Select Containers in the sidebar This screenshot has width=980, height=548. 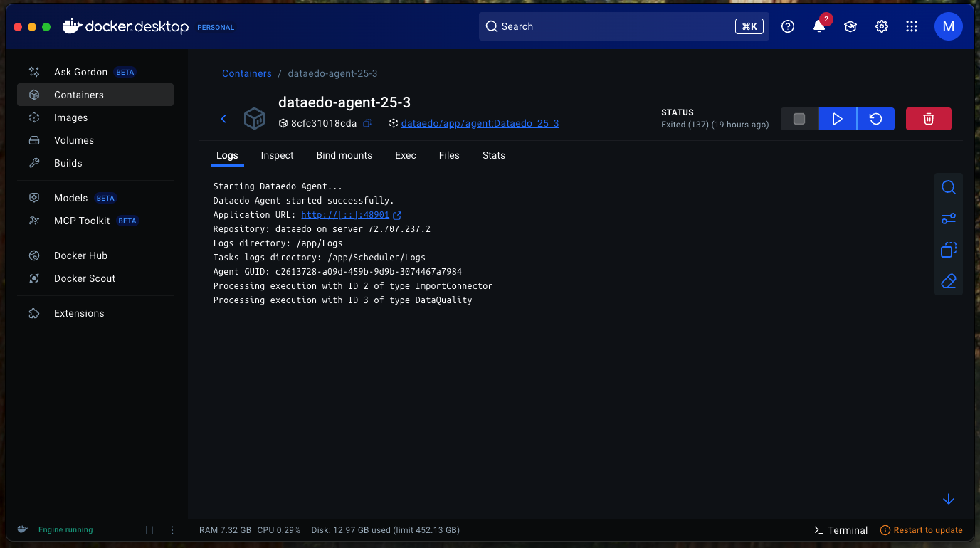point(95,95)
